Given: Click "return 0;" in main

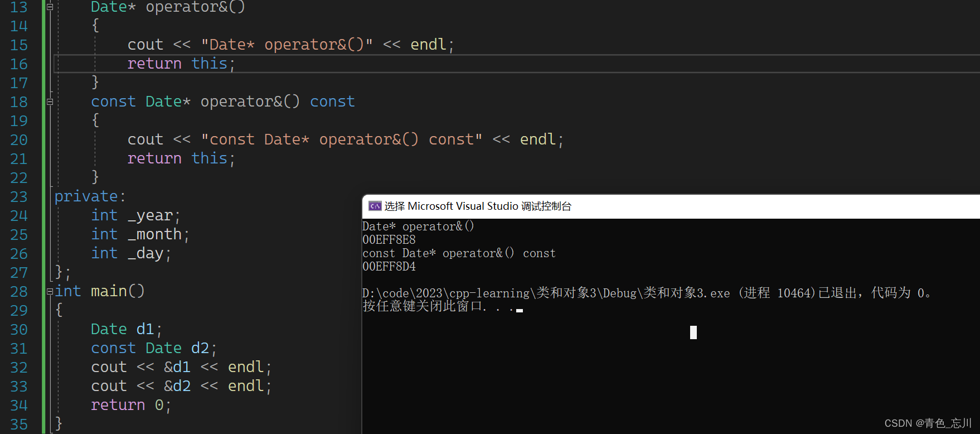Looking at the screenshot, I should pos(131,405).
